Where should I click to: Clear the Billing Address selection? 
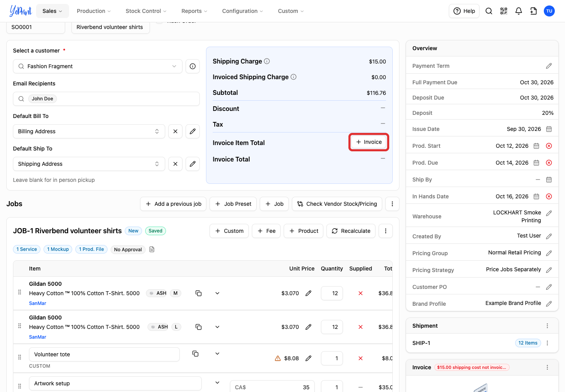click(x=175, y=131)
